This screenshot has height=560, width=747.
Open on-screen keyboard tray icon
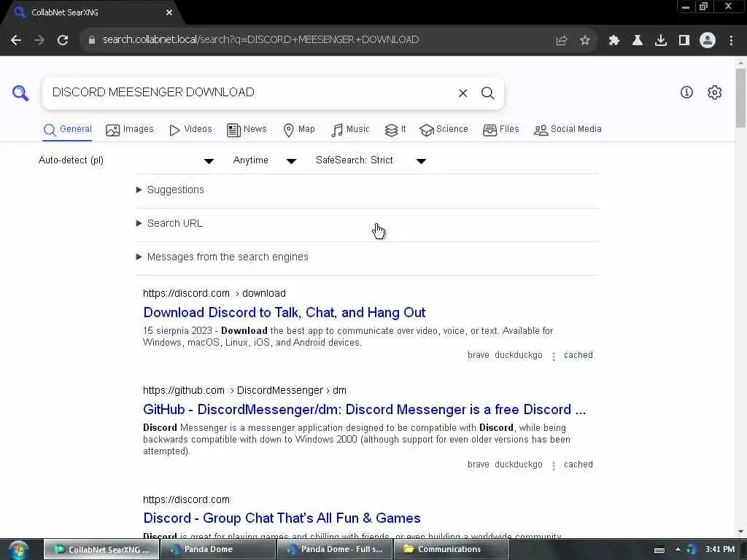(659, 550)
